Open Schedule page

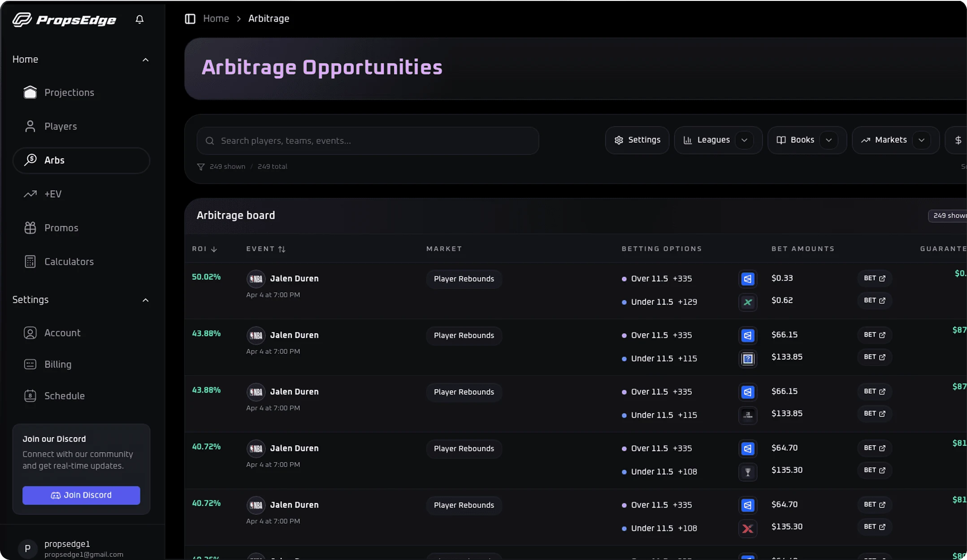click(x=81, y=396)
